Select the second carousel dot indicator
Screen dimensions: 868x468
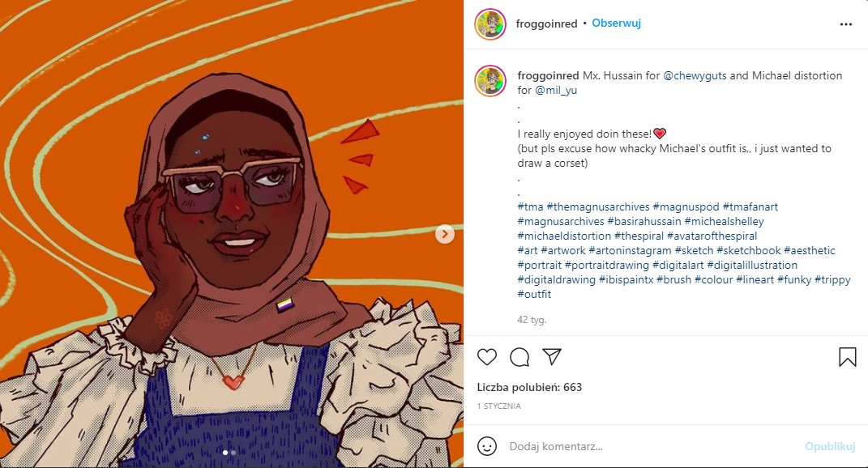click(233, 453)
